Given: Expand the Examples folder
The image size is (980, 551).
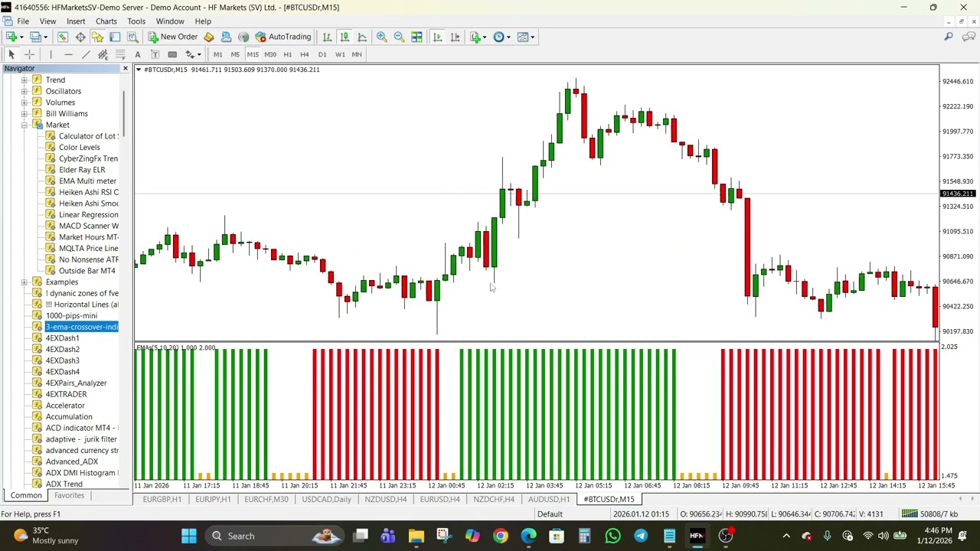Looking at the screenshot, I should click(x=24, y=282).
